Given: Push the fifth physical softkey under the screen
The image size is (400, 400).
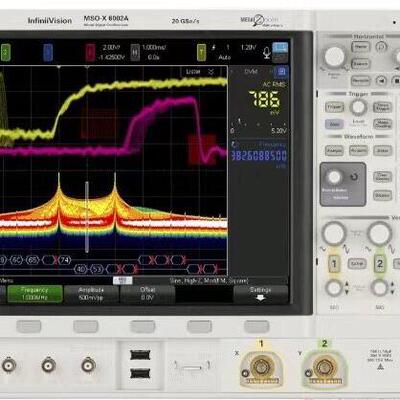Looking at the screenshot, I should 256,327.
